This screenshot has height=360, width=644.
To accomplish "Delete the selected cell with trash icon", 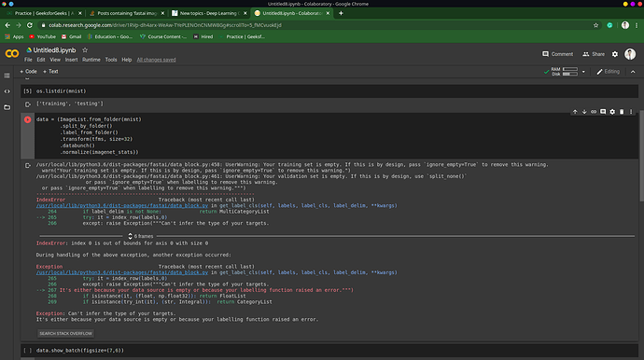I will click(622, 112).
